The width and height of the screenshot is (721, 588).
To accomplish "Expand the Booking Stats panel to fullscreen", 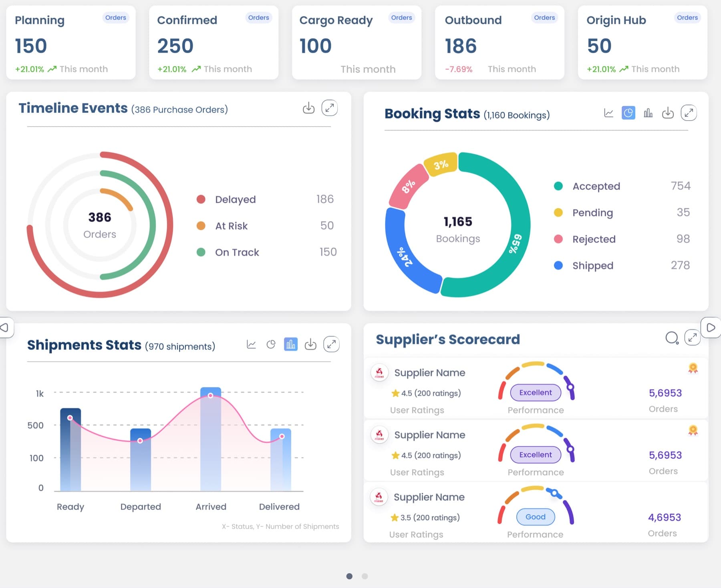I will click(x=689, y=113).
